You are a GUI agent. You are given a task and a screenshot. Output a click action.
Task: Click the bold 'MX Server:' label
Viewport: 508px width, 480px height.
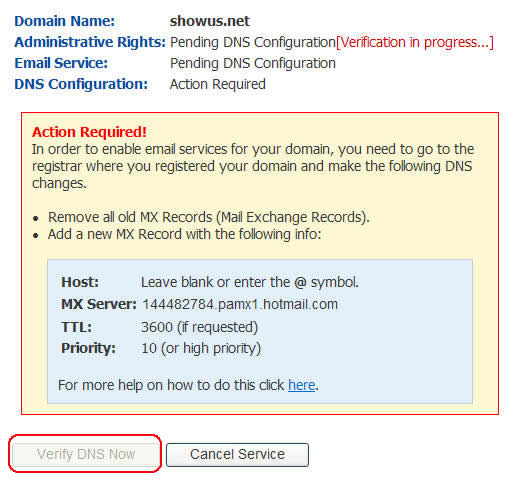pyautogui.click(x=99, y=304)
